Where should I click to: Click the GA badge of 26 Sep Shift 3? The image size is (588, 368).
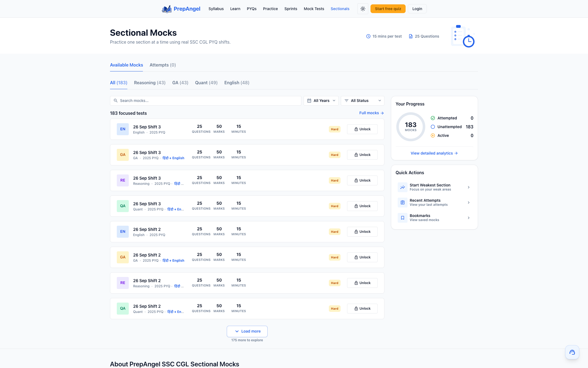pos(123,155)
